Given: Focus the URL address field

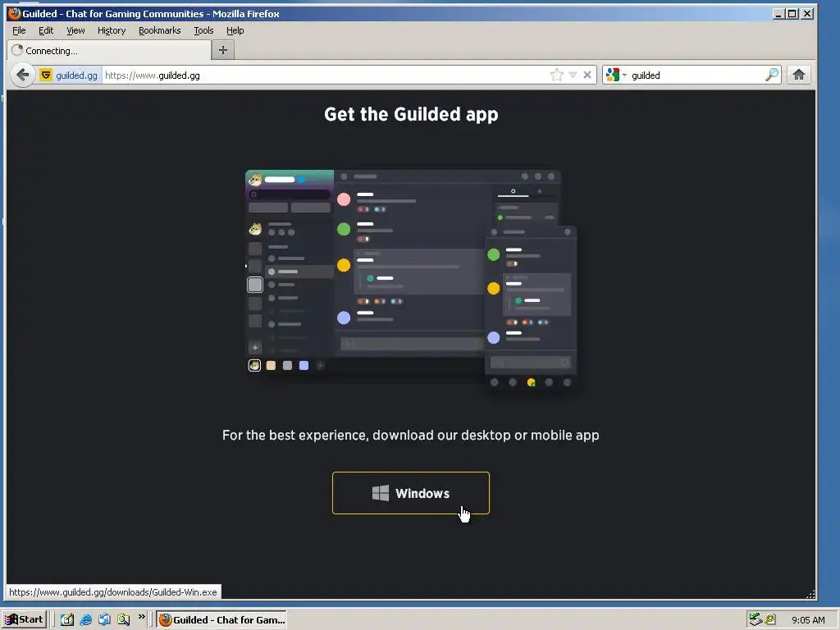Looking at the screenshot, I should click(326, 75).
